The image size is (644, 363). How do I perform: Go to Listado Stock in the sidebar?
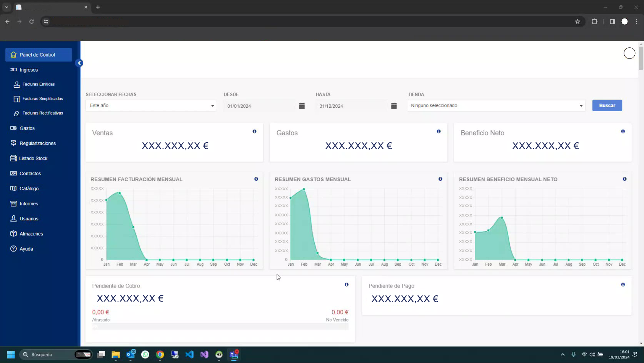coord(33,158)
